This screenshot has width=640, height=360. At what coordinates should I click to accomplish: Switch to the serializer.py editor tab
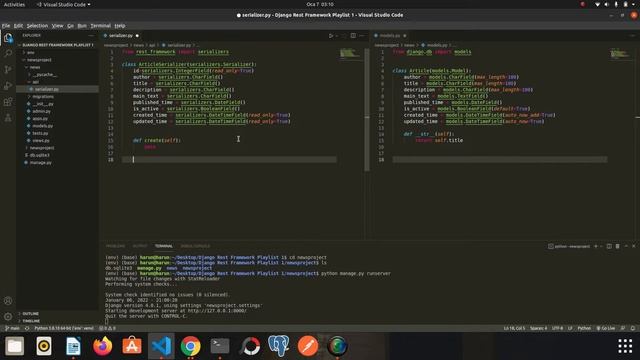click(x=121, y=36)
